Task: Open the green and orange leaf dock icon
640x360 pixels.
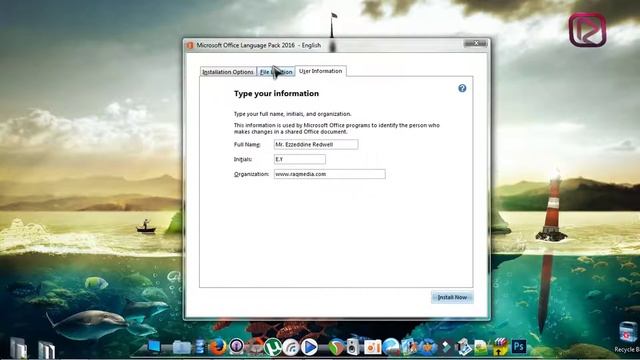Action: coord(336,347)
